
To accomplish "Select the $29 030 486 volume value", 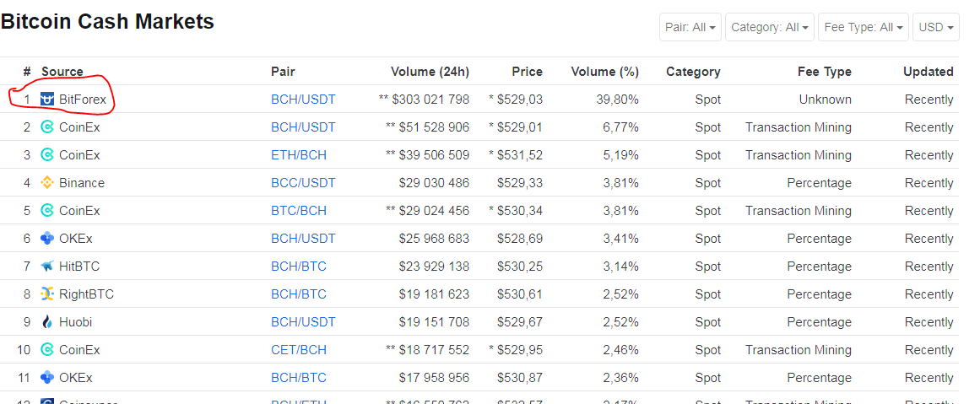I will coord(435,183).
